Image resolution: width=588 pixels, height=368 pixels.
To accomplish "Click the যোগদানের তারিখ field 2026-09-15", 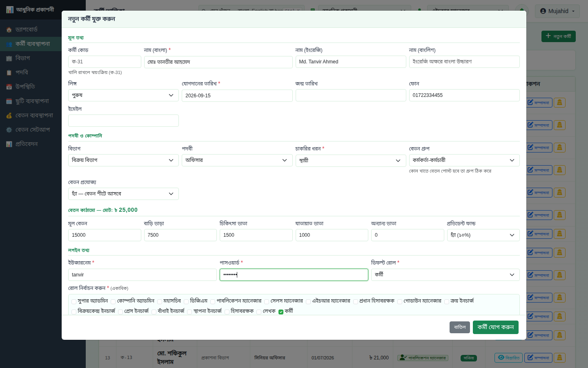I will [x=237, y=96].
